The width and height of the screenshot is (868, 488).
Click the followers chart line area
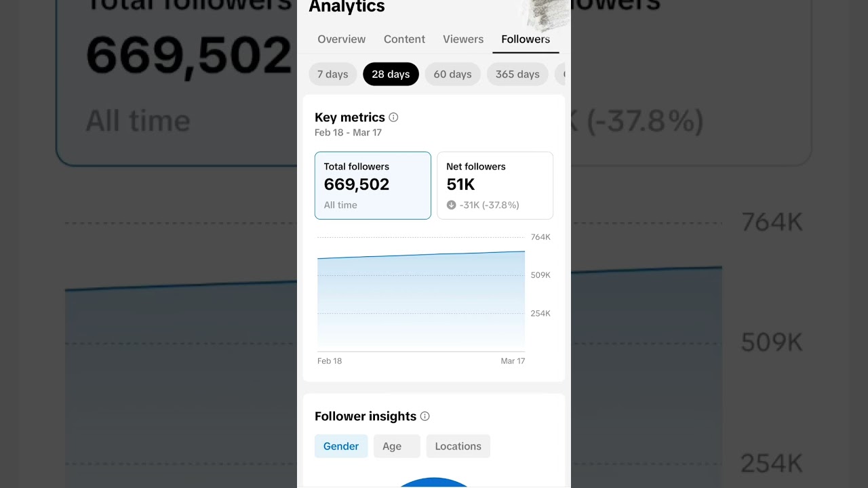[420, 298]
